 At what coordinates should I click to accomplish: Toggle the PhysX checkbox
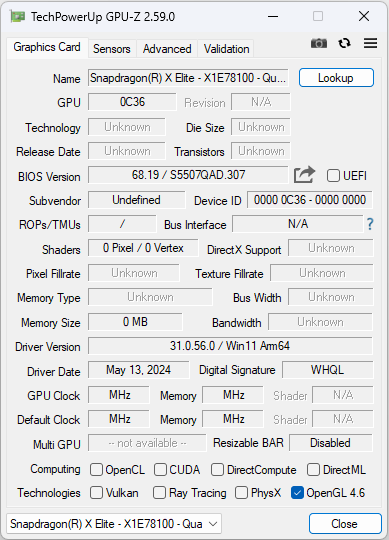click(x=241, y=492)
